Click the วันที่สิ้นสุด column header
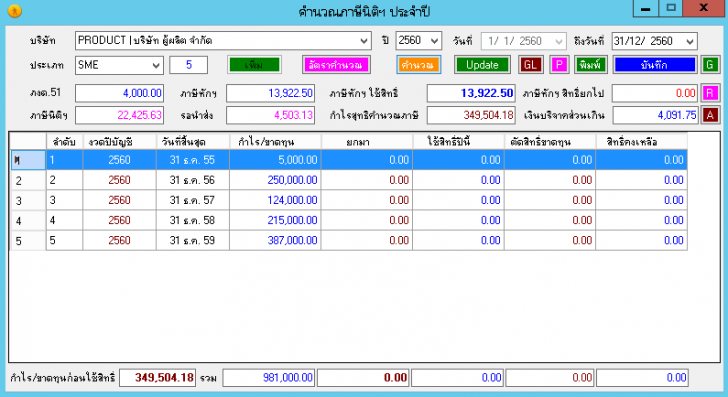Screen dimensions: 728x397 click(x=193, y=142)
